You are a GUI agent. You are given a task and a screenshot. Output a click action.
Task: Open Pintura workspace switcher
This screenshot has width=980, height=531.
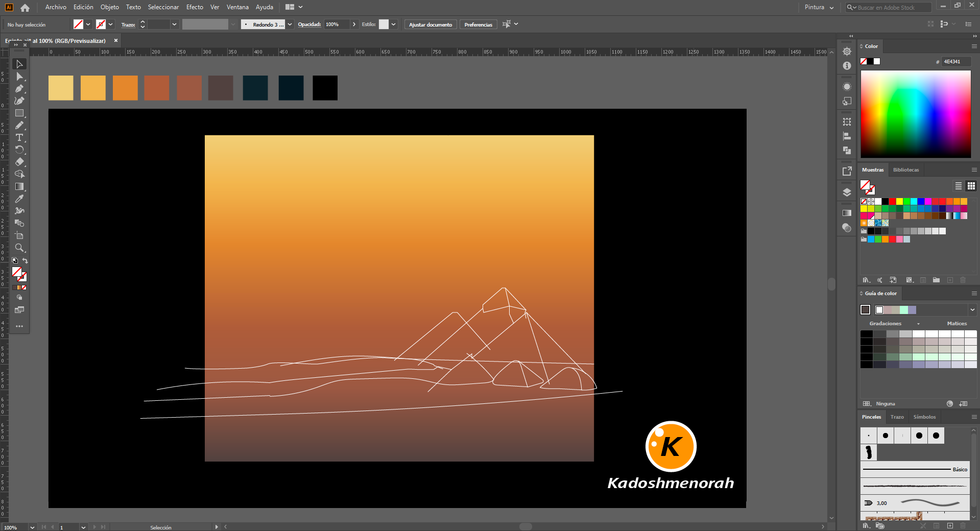click(819, 7)
